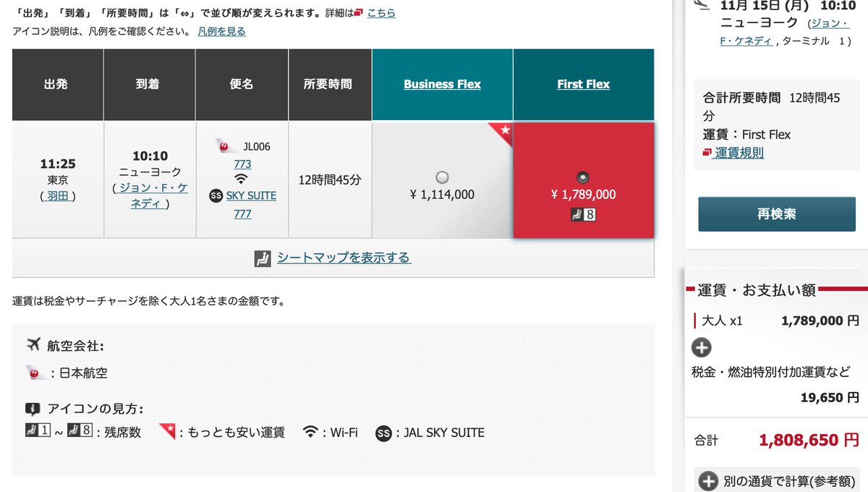Click the airplane icon in 航空会社 legend
This screenshot has height=492, width=868.
pyautogui.click(x=33, y=344)
